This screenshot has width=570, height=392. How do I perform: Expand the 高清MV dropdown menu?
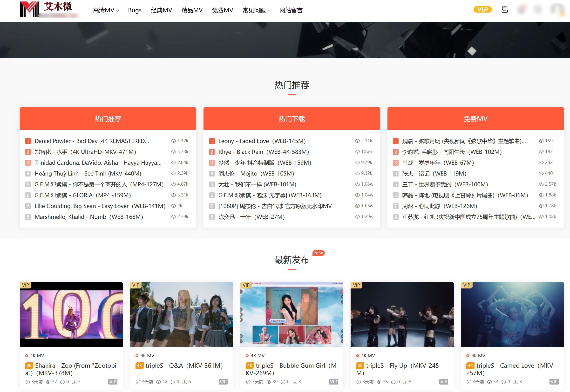[106, 10]
